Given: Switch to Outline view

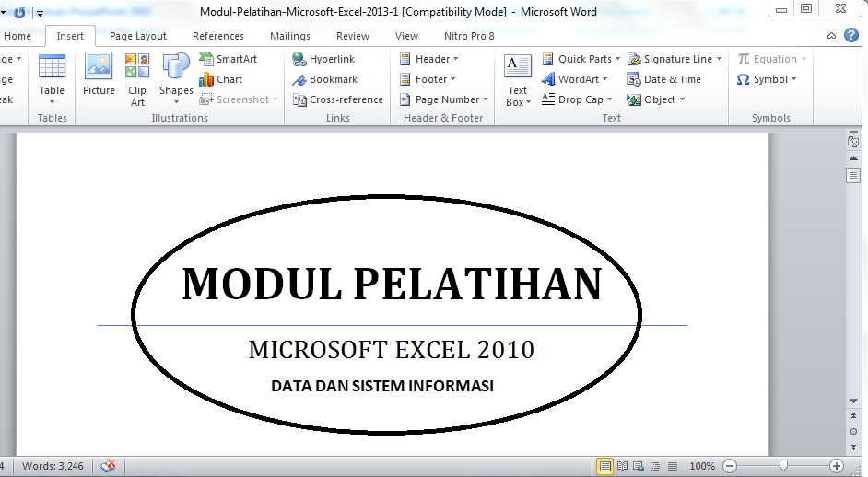Looking at the screenshot, I should click(x=655, y=466).
